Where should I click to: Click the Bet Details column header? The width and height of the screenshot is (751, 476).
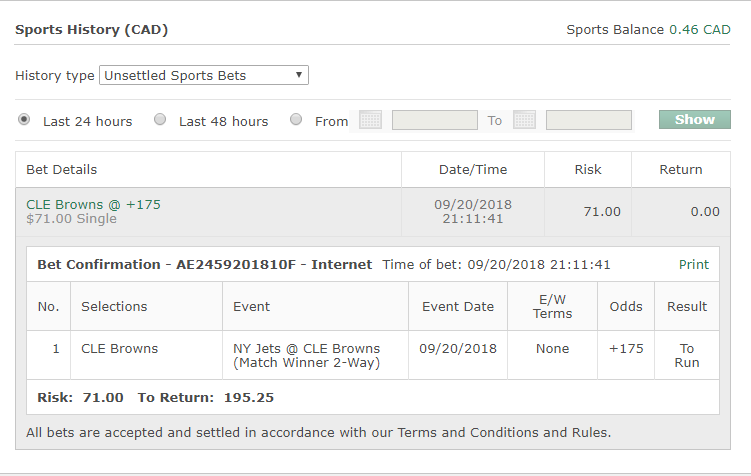pos(62,170)
